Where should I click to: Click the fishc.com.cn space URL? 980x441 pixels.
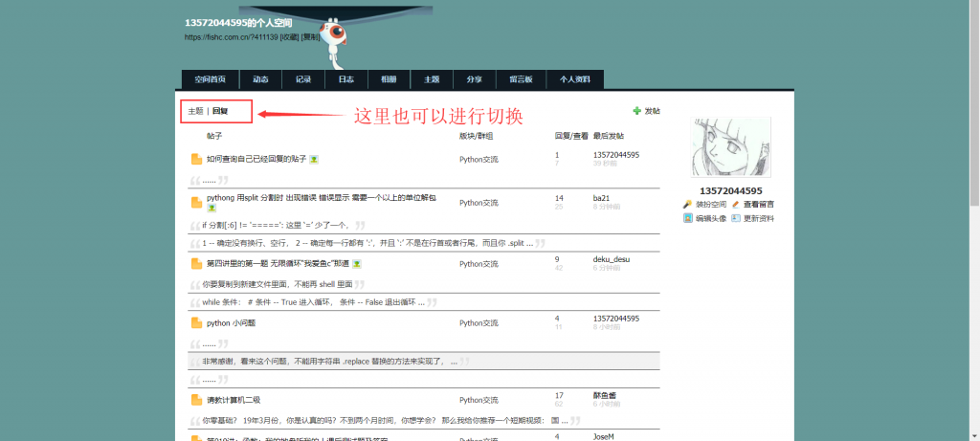(231, 37)
